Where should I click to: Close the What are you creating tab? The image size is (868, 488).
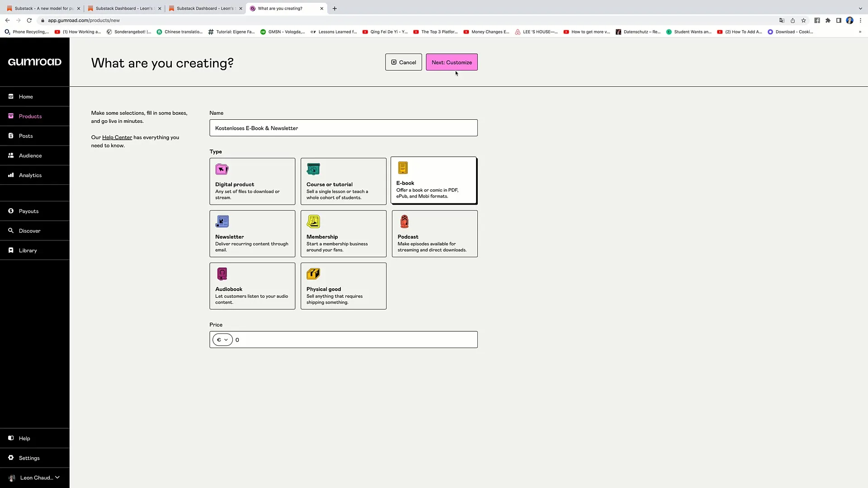pyautogui.click(x=321, y=8)
